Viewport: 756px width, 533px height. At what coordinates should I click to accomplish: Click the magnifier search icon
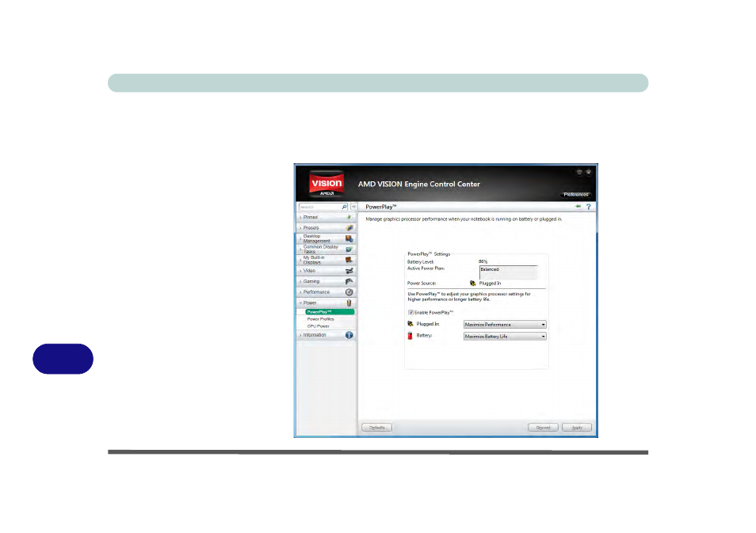click(344, 207)
